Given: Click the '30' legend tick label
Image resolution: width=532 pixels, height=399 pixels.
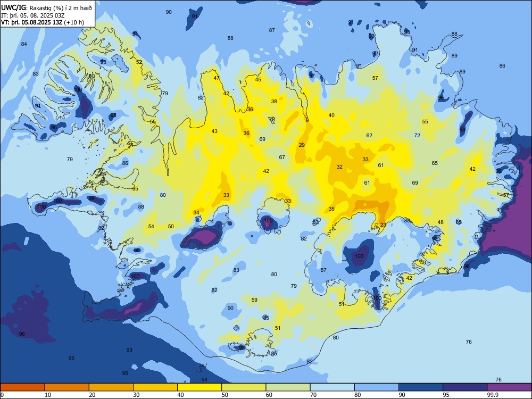Looking at the screenshot, I should pyautogui.click(x=136, y=395).
